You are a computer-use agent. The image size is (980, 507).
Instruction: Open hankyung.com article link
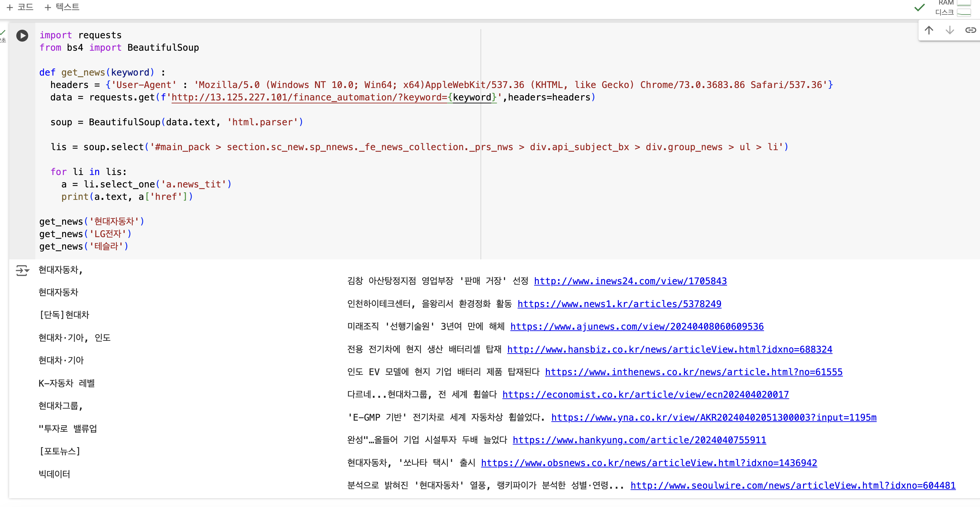[x=639, y=440]
